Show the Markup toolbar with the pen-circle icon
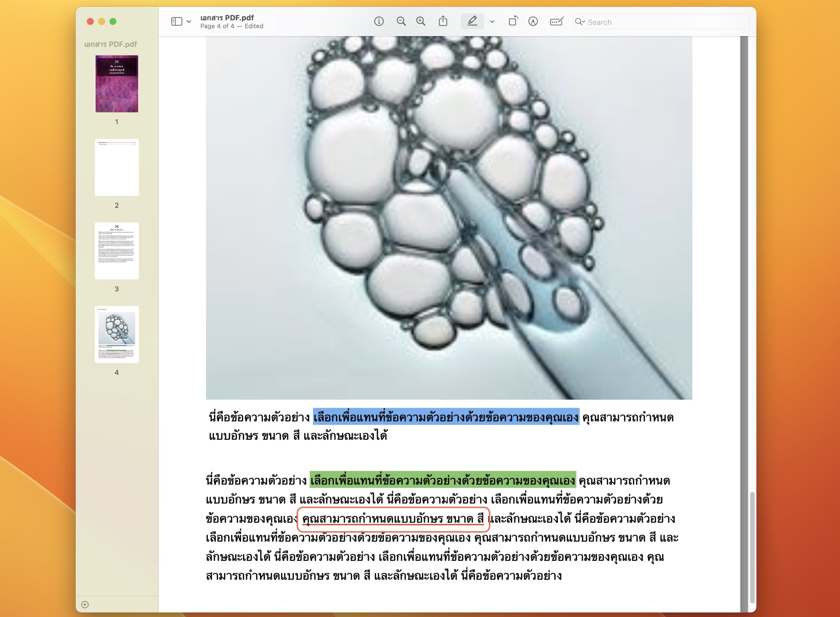Screen dimensions: 840x617 pos(533,21)
